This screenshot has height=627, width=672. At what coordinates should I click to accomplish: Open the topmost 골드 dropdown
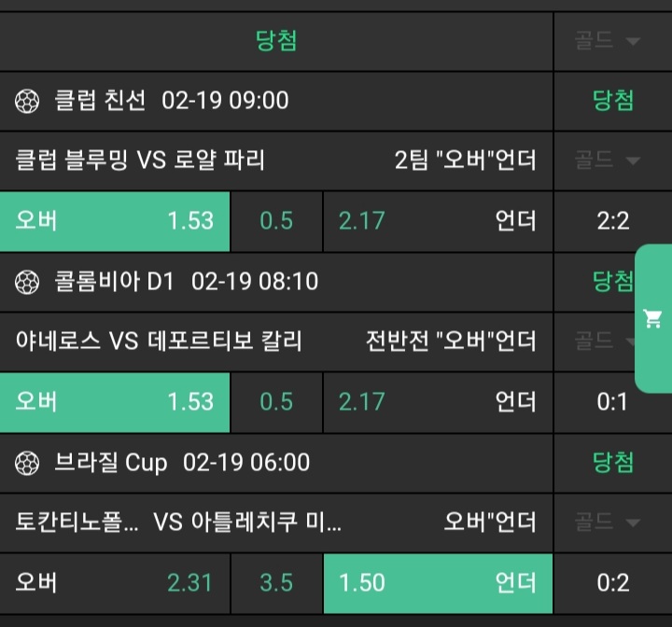tap(607, 41)
